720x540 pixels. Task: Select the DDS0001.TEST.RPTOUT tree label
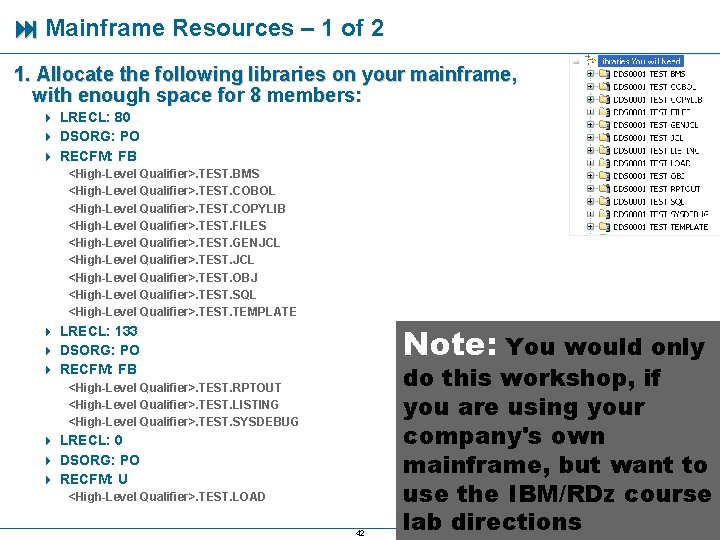[657, 189]
